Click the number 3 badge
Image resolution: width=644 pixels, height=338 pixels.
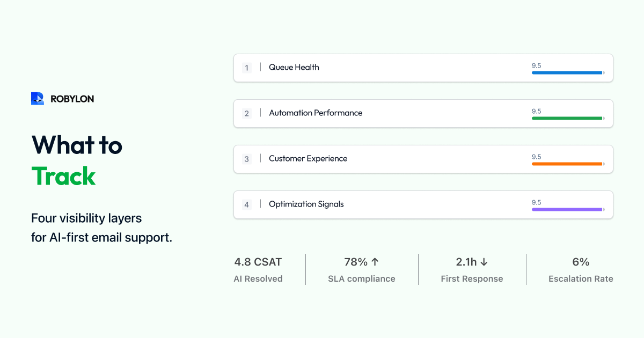[246, 159]
